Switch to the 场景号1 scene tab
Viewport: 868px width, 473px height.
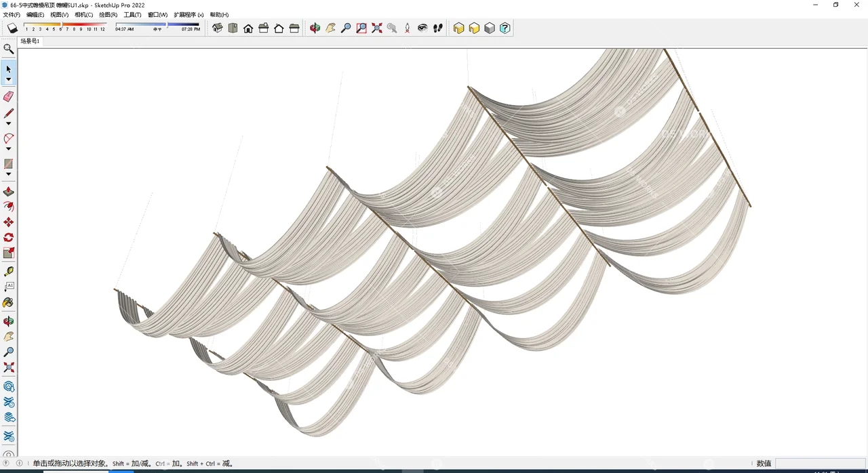30,41
